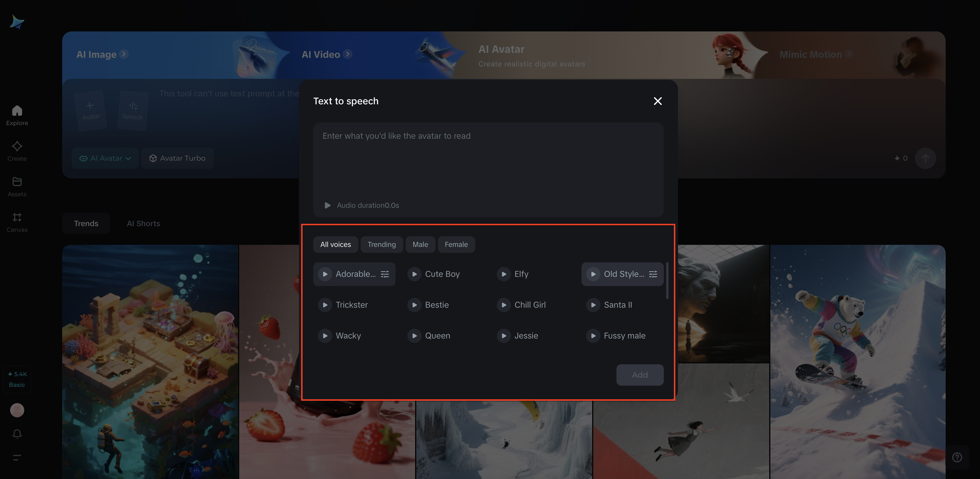980x479 pixels.
Task: Toggle the Trending voice filter
Action: tap(382, 244)
